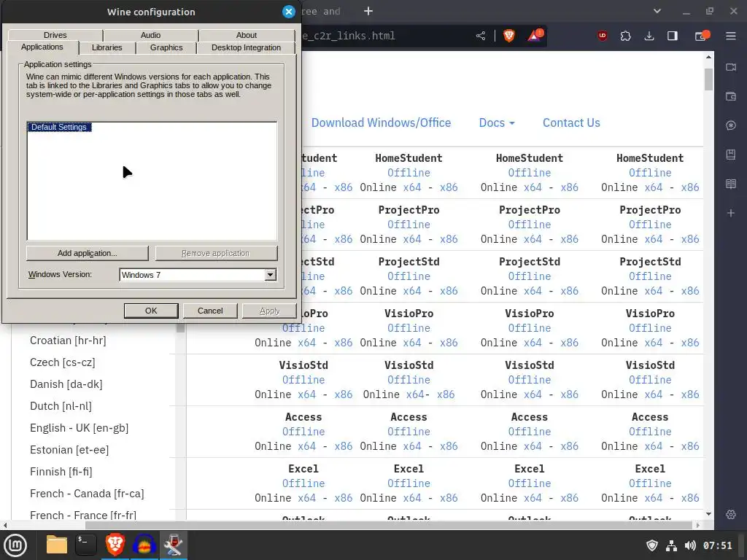Select Estonian [et-ee] language
This screenshot has height=560, width=747.
(69, 450)
